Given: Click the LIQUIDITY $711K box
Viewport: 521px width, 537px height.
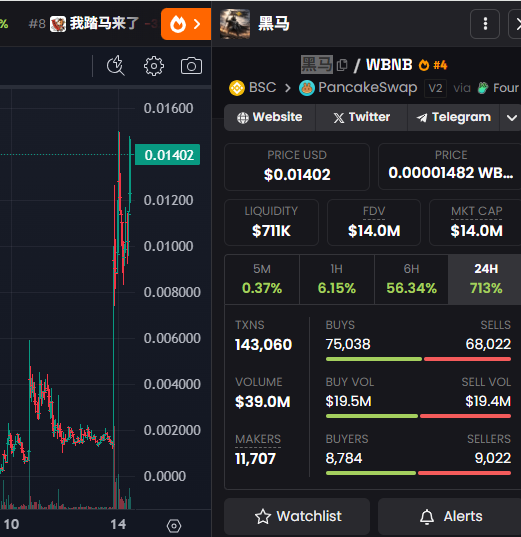Looking at the screenshot, I should tap(271, 222).
